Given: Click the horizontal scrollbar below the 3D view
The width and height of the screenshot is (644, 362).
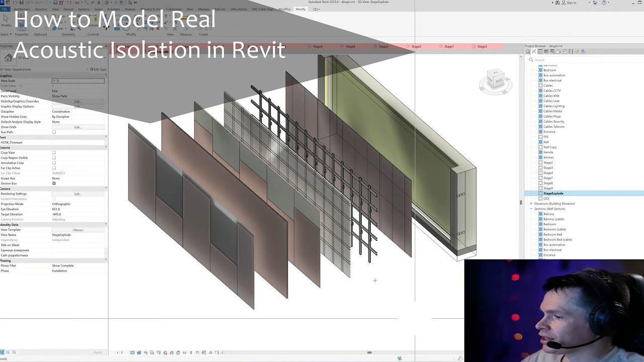Looking at the screenshot, I should tap(369, 352).
